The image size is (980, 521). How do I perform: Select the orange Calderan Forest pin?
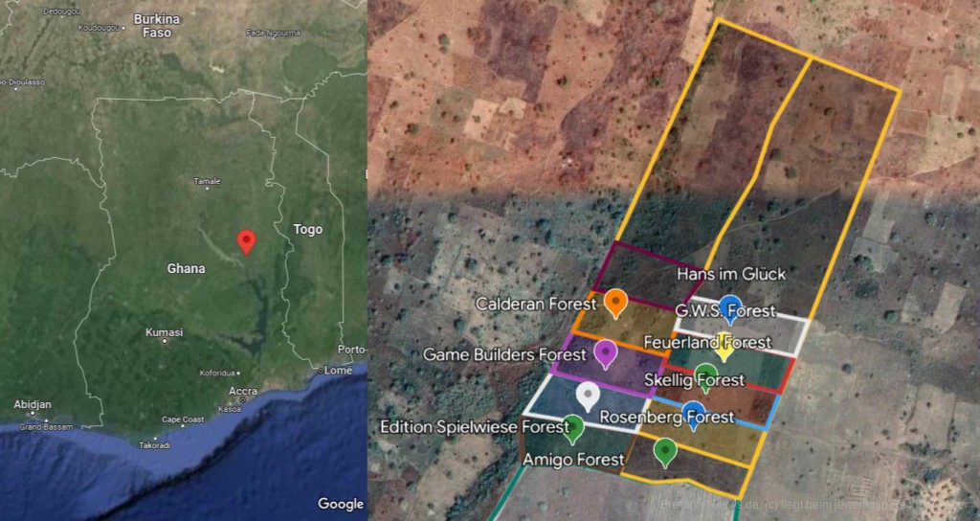click(x=616, y=302)
